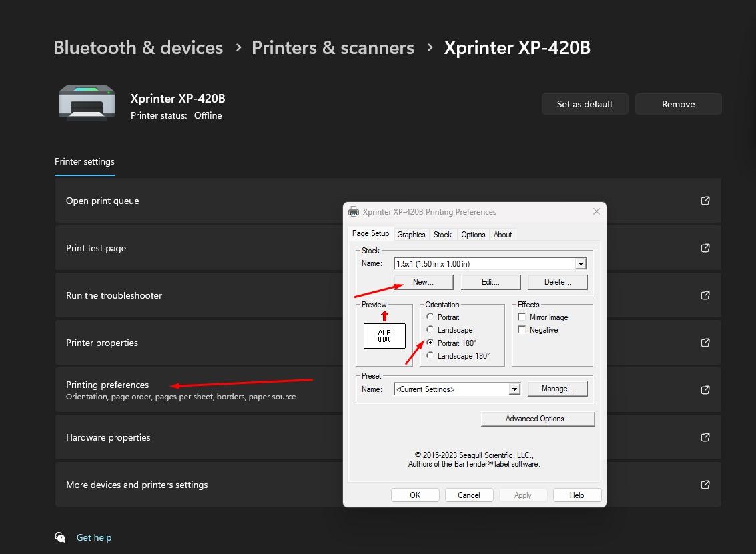
Task: Click external link icon on Printing preferences row
Action: click(x=705, y=390)
